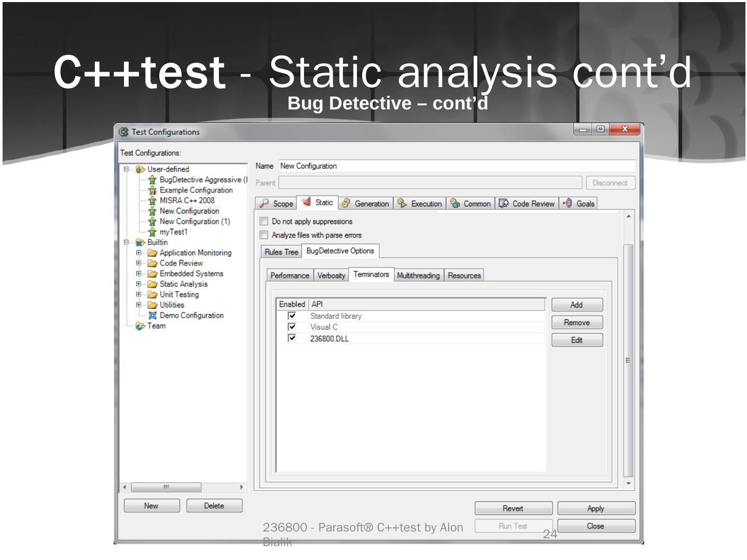The width and height of the screenshot is (747, 560).
Task: Click the API column header
Action: 427,304
